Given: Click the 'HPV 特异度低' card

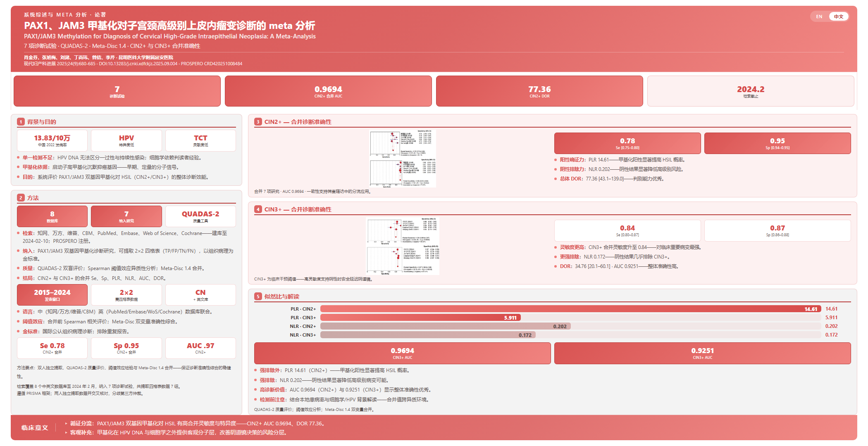Looking at the screenshot, I should click(x=126, y=141).
